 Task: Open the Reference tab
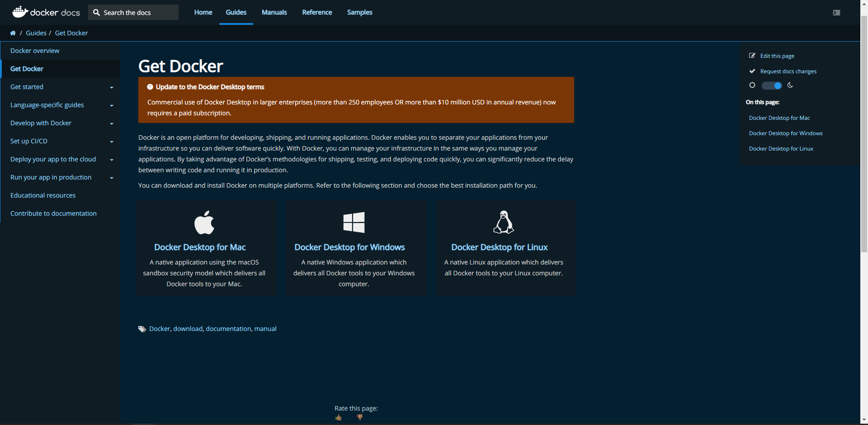pos(317,12)
